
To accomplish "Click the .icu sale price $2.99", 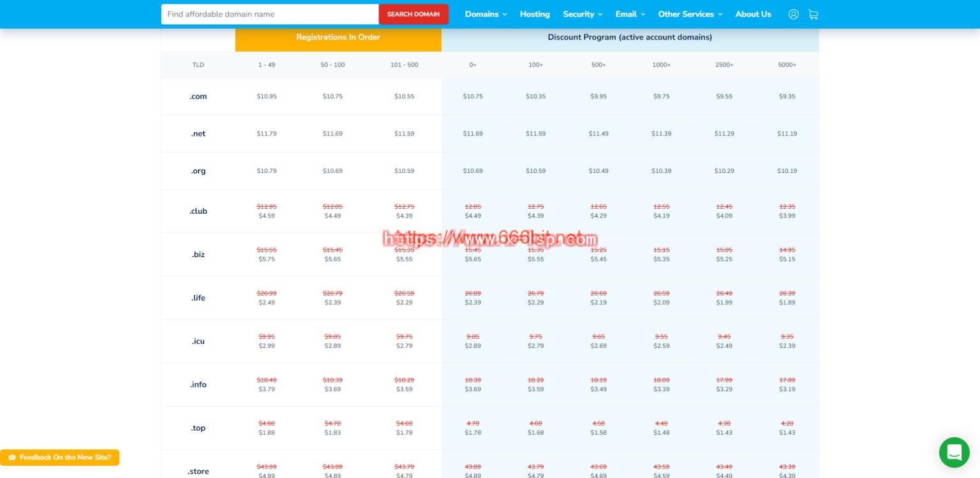I will click(x=267, y=346).
